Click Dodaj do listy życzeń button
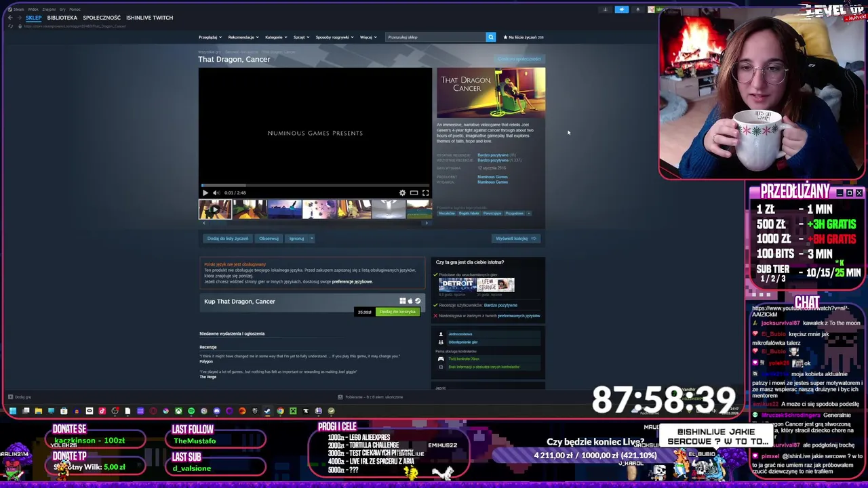The width and height of the screenshot is (868, 488). click(x=228, y=239)
